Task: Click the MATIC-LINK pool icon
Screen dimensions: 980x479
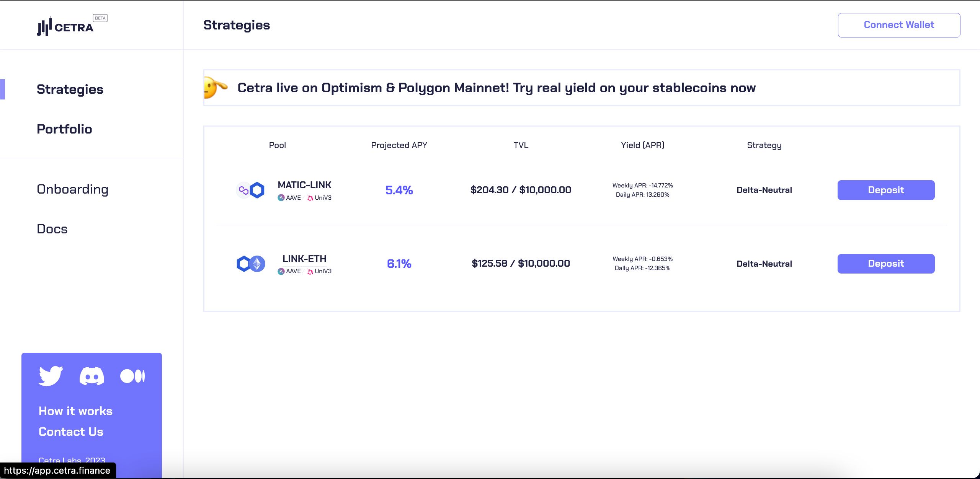Action: (x=250, y=190)
